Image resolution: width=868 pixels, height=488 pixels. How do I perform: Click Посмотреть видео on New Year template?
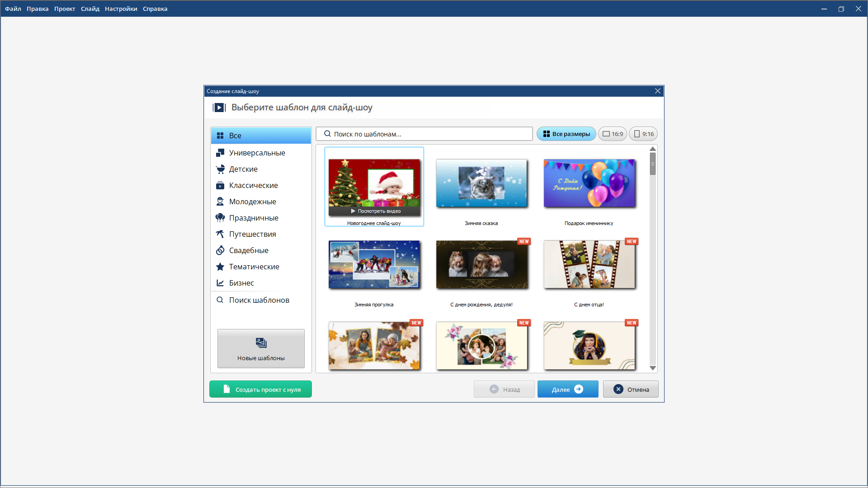click(x=375, y=211)
